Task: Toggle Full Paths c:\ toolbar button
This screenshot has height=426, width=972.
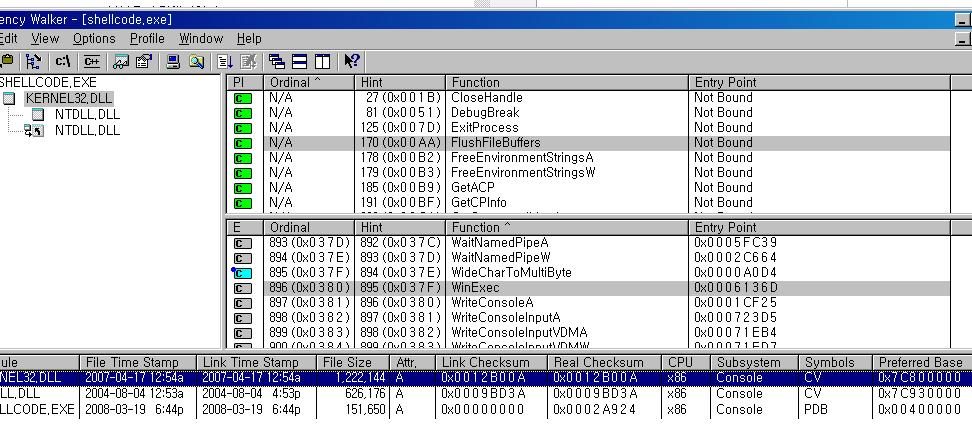Action: 63,61
